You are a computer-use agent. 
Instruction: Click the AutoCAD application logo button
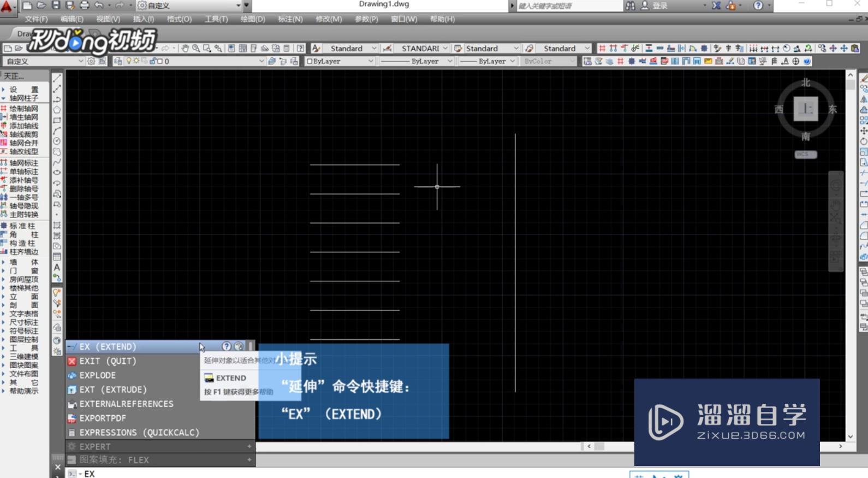point(8,8)
